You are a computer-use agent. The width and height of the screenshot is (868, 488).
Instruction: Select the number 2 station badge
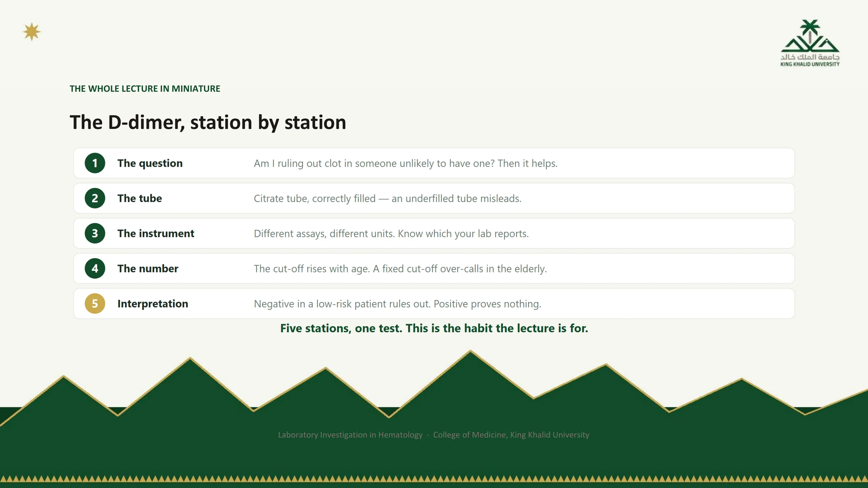click(95, 198)
